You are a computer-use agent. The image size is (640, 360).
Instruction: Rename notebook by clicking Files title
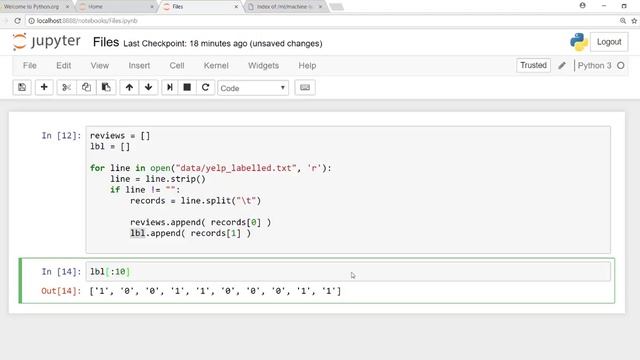coord(106,42)
